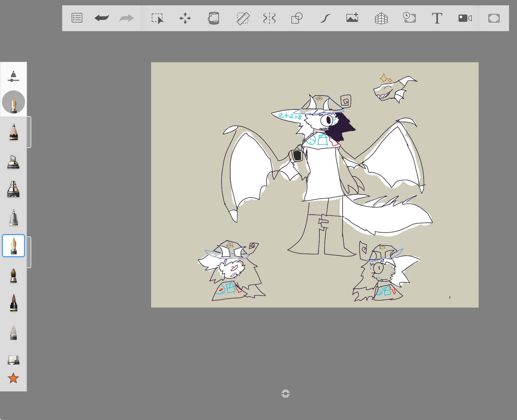Open the favorites star menu

click(13, 378)
